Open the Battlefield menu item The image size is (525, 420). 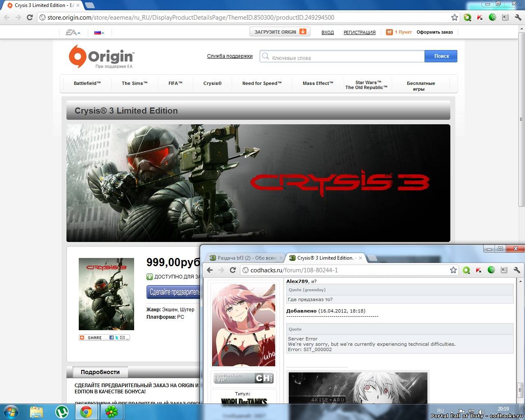(x=87, y=83)
